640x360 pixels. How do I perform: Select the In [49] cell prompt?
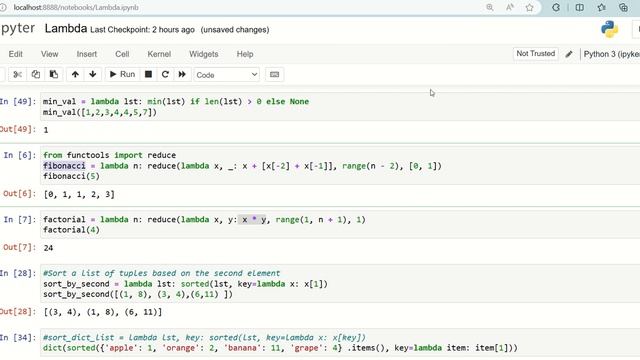[18, 101]
